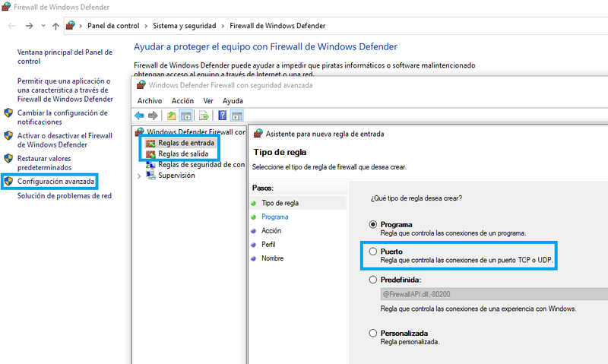Go to Sistema y seguridad breadcrumb
This screenshot has height=364, width=608.
click(x=185, y=26)
